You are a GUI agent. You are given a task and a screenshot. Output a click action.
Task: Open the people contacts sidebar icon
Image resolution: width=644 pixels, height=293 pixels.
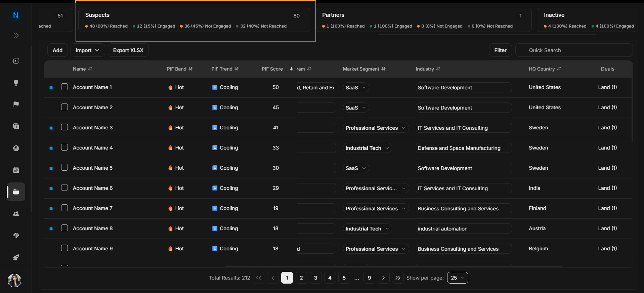pyautogui.click(x=16, y=214)
